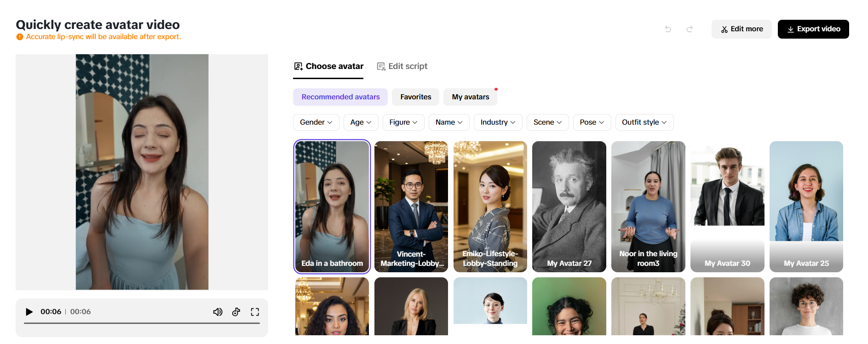The height and width of the screenshot is (344, 868).
Task: Click the TikTok icon in player
Action: click(x=236, y=312)
